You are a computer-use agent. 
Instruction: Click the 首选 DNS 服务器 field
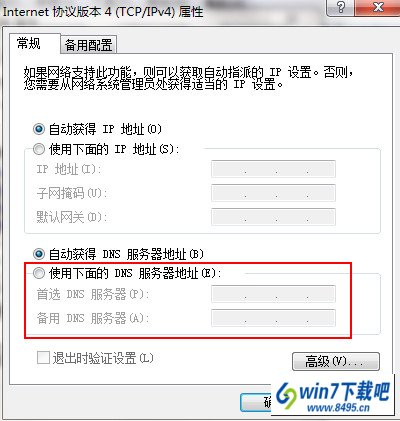tap(273, 294)
